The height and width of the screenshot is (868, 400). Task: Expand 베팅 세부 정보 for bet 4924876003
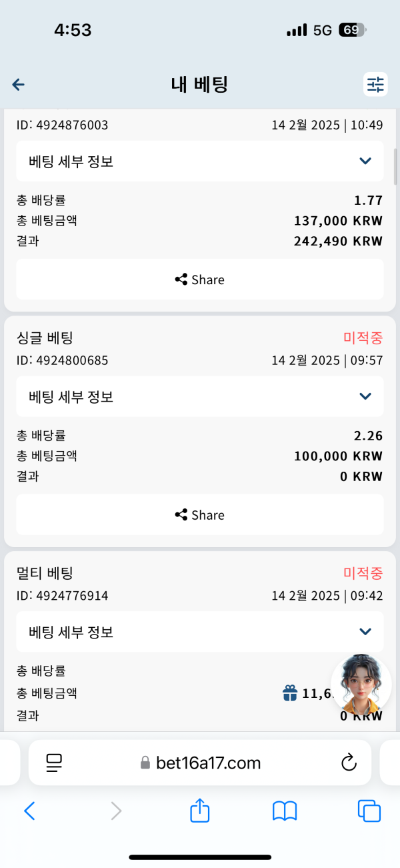click(x=199, y=161)
